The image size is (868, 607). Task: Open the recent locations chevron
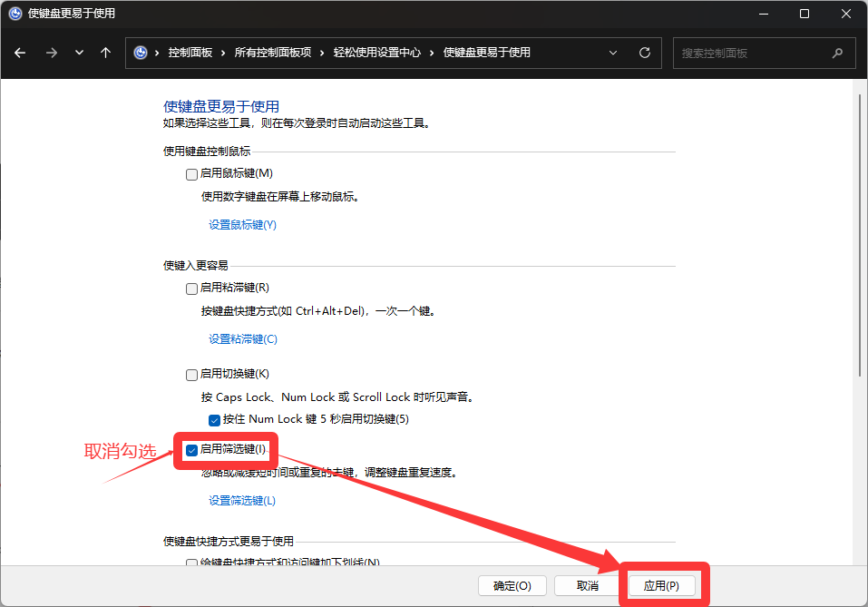tap(79, 53)
